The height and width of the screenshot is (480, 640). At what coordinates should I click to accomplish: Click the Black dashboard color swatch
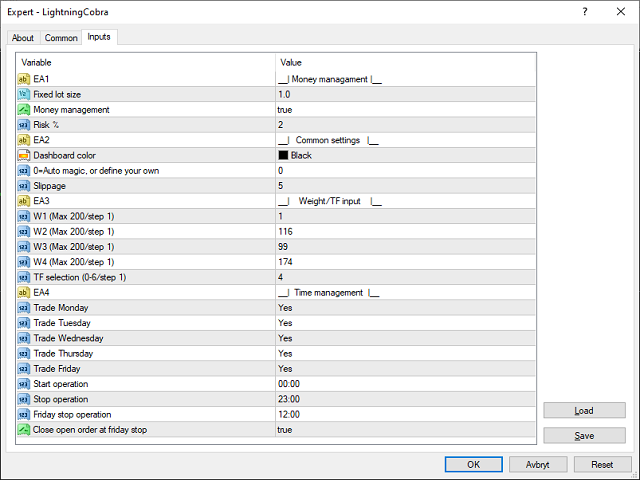[x=283, y=155]
